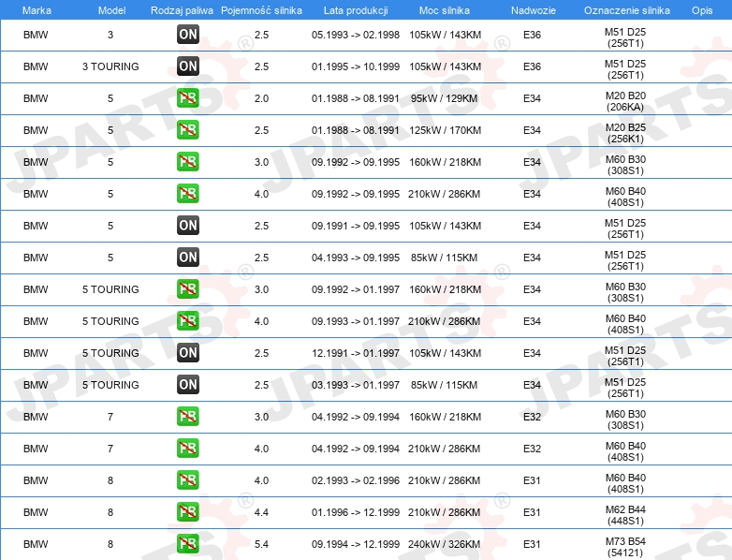Screen dimensions: 732x560
Task: Select the '3 TOURING' model cell
Action: click(x=110, y=66)
